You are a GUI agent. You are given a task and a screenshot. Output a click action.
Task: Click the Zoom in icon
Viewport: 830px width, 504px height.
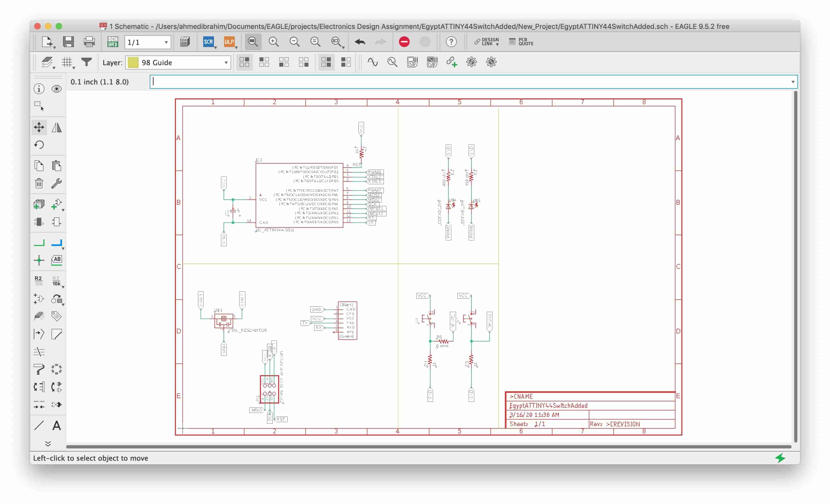pos(274,42)
